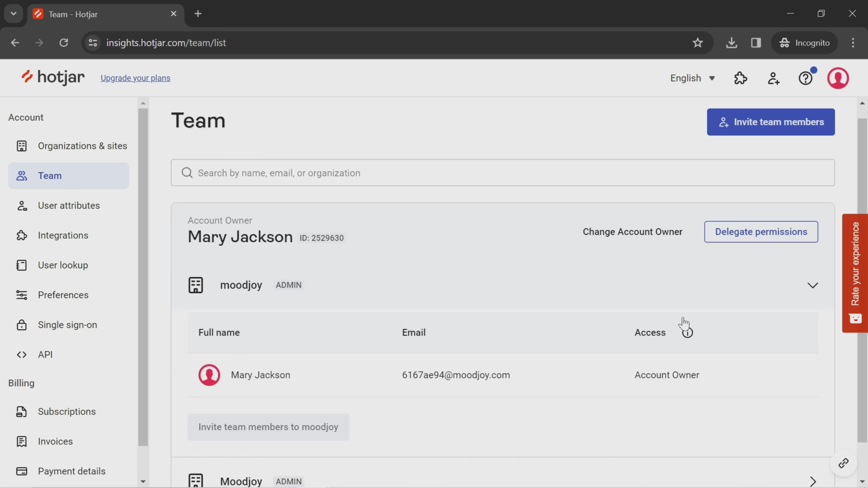868x488 pixels.
Task: Click the Incognito indicator
Action: [x=804, y=43]
